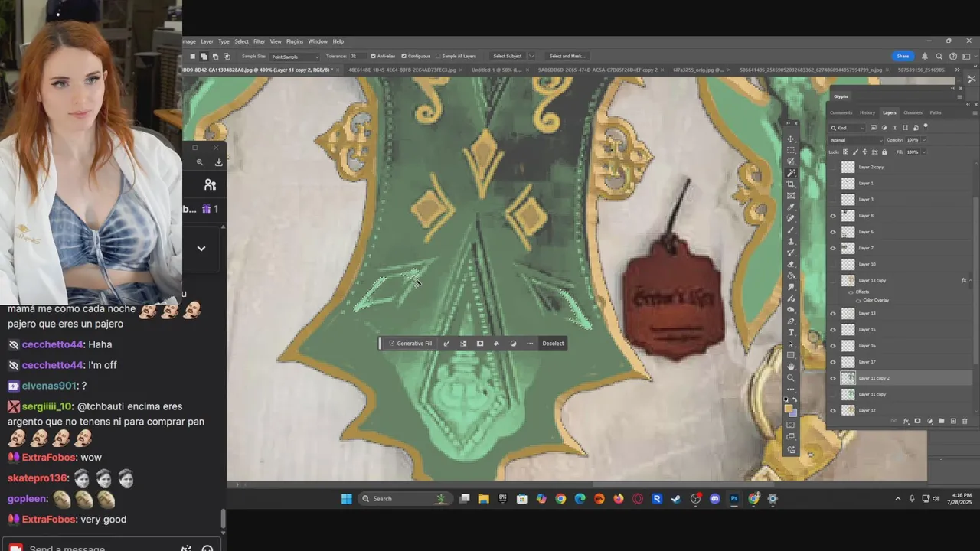Select the Crop tool
980x551 pixels.
[x=791, y=184]
